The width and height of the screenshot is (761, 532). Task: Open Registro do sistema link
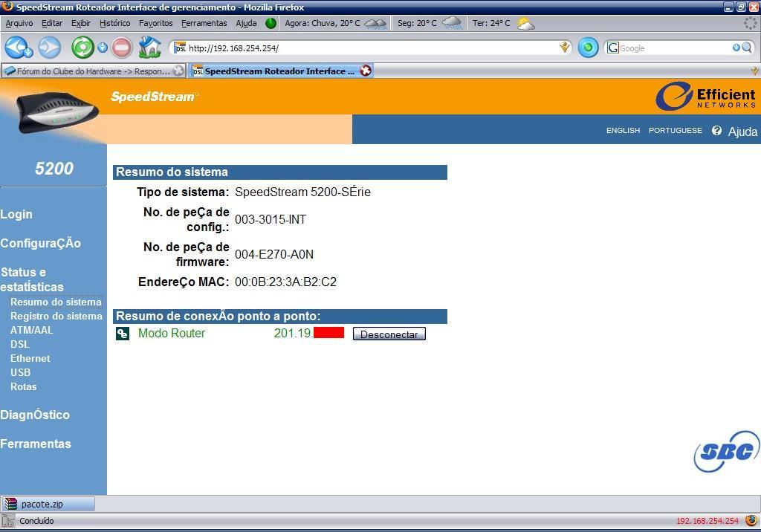56,316
